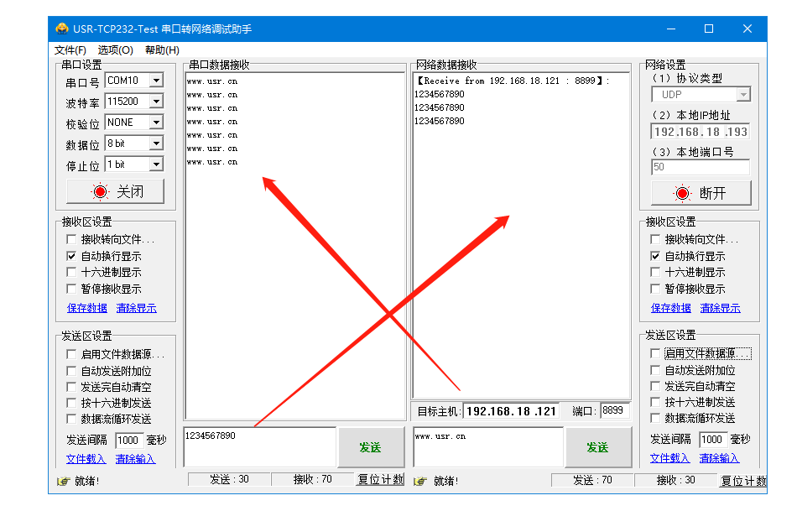This screenshot has width=797, height=532.
Task: Expand the COM10 serial port dropdown
Action: (x=157, y=81)
